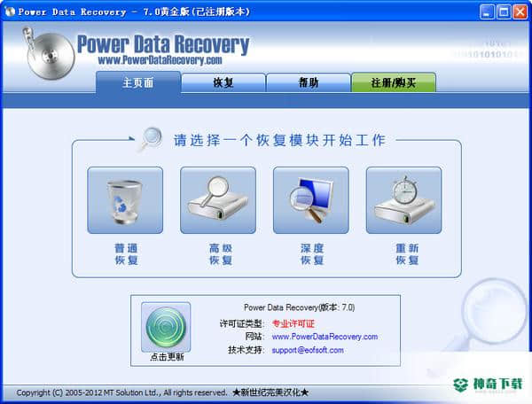Open the 普通恢复 recycle bin module
532x404 pixels.
(x=125, y=200)
